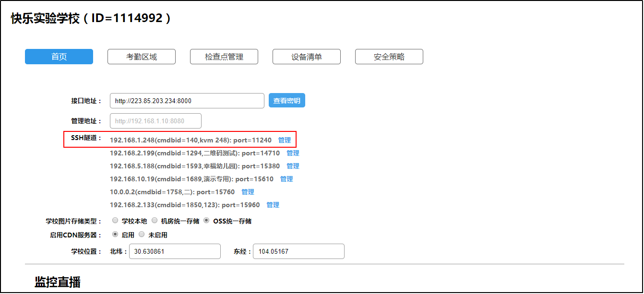Viewport: 644px width, 294px height.
Task: Click 管理 link for 192.168.1.248 tunnel
Action: tap(285, 140)
